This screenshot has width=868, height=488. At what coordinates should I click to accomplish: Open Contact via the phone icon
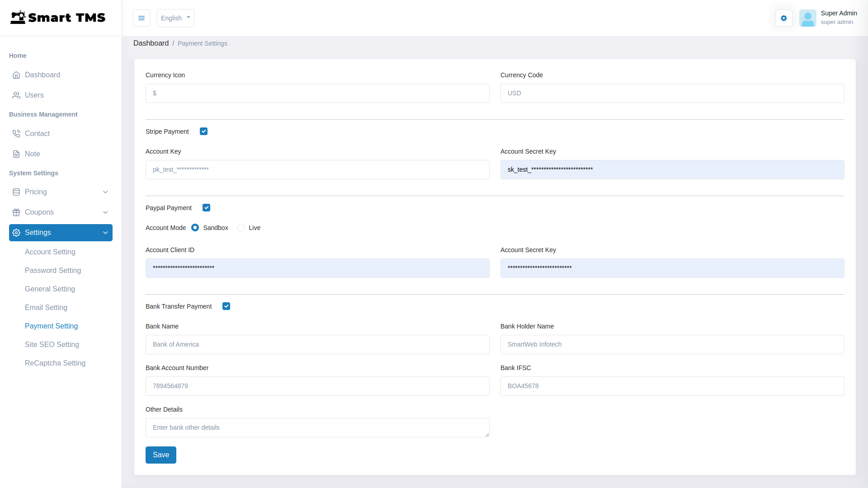point(16,133)
